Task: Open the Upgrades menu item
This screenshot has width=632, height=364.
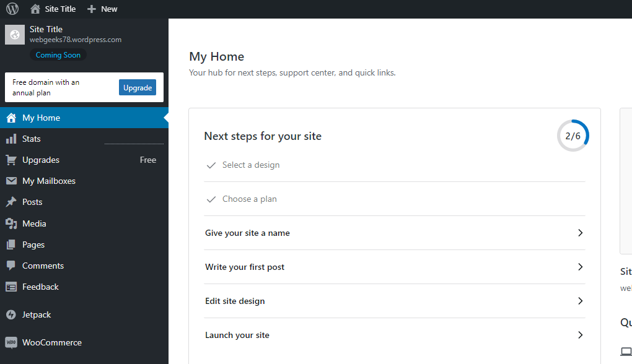Action: pyautogui.click(x=84, y=160)
